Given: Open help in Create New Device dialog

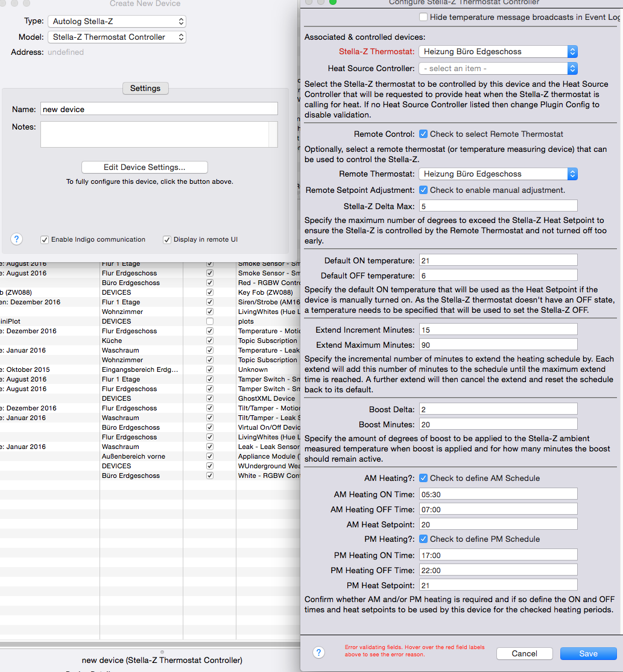Looking at the screenshot, I should (x=16, y=239).
